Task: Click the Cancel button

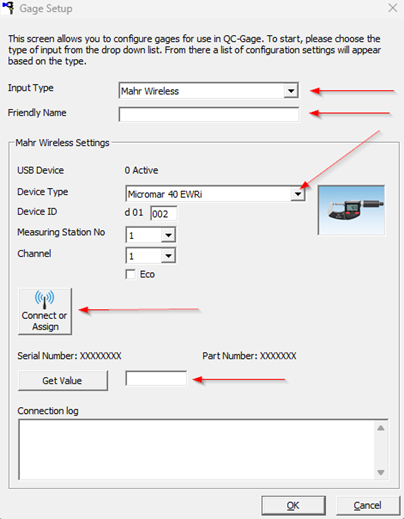Action: [x=368, y=506]
